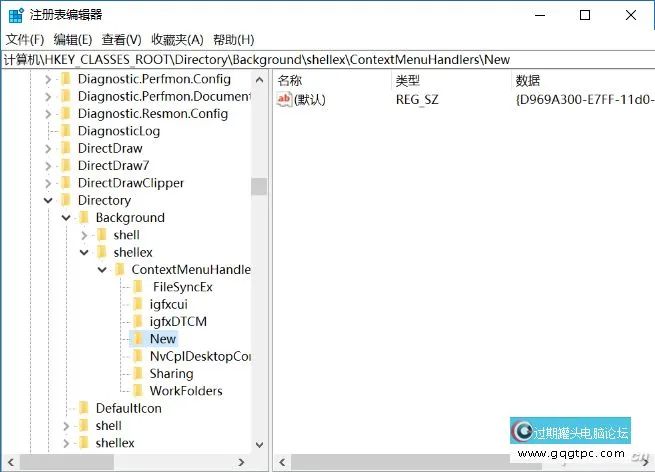
Task: Click the DirectDraw7 folder icon
Action: [66, 166]
